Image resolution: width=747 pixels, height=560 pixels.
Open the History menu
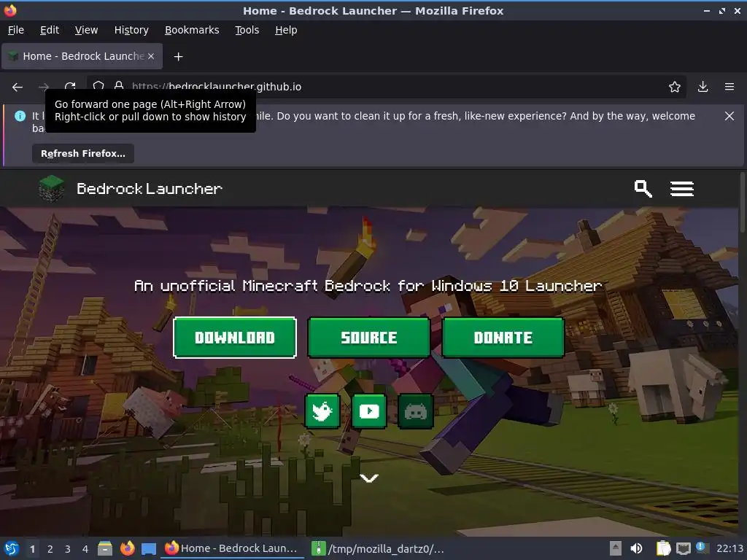131,30
